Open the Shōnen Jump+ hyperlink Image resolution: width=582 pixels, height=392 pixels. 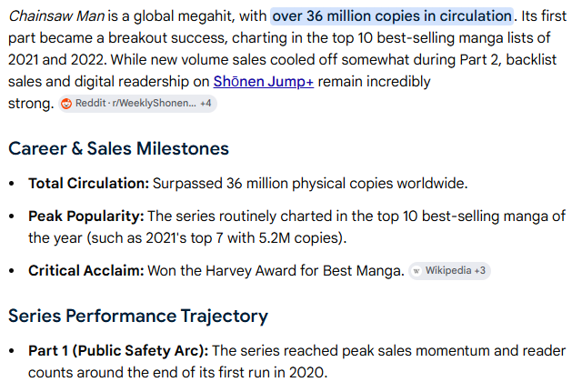tap(263, 82)
